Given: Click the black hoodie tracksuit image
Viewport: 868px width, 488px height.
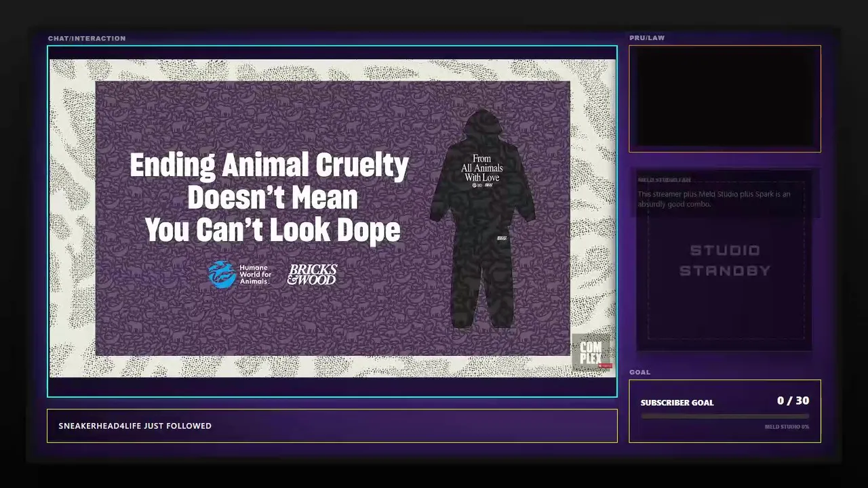Looking at the screenshot, I should coord(483,218).
